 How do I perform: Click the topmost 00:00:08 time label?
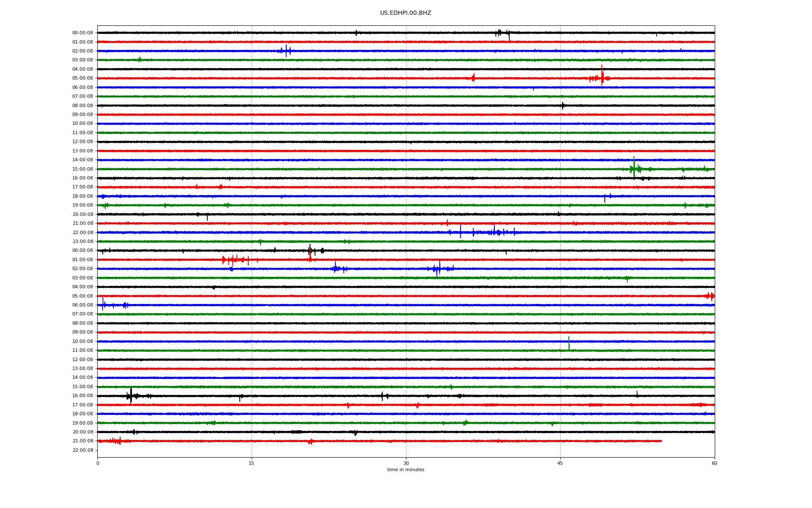click(82, 33)
